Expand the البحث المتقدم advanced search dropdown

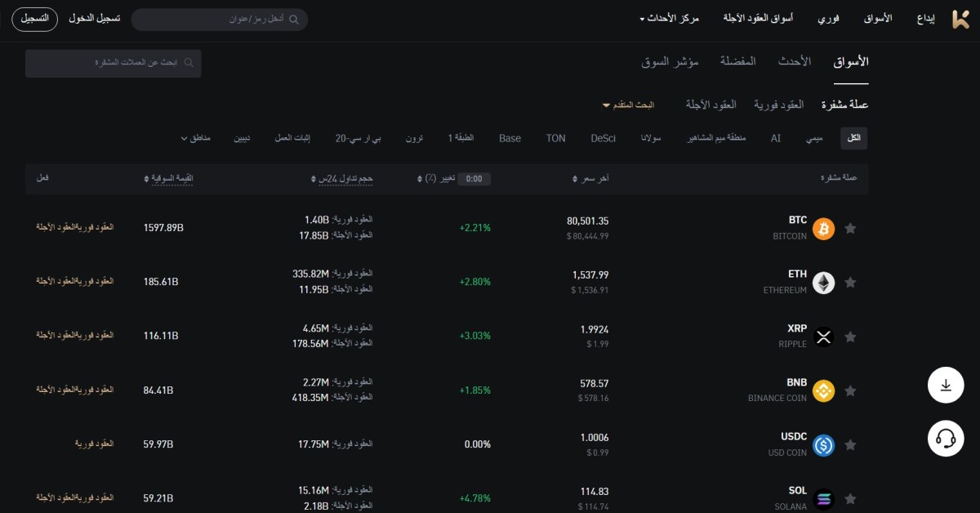[x=629, y=105]
